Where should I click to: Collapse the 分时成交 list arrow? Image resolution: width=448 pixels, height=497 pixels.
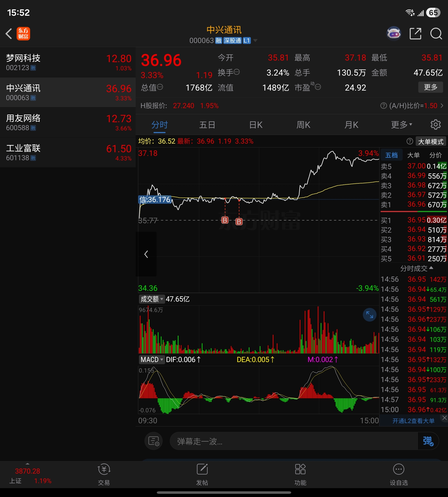click(x=431, y=268)
